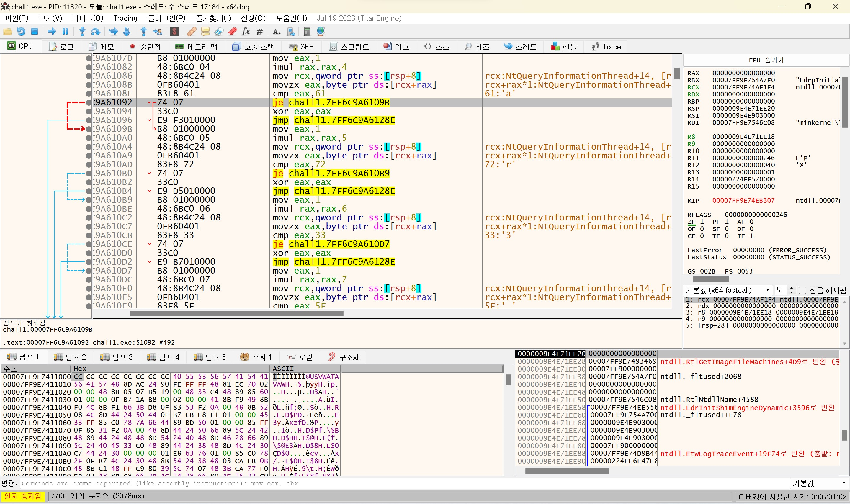This screenshot has width=850, height=504.
Task: Switch to the 메모리 맵 tab
Action: coord(196,47)
